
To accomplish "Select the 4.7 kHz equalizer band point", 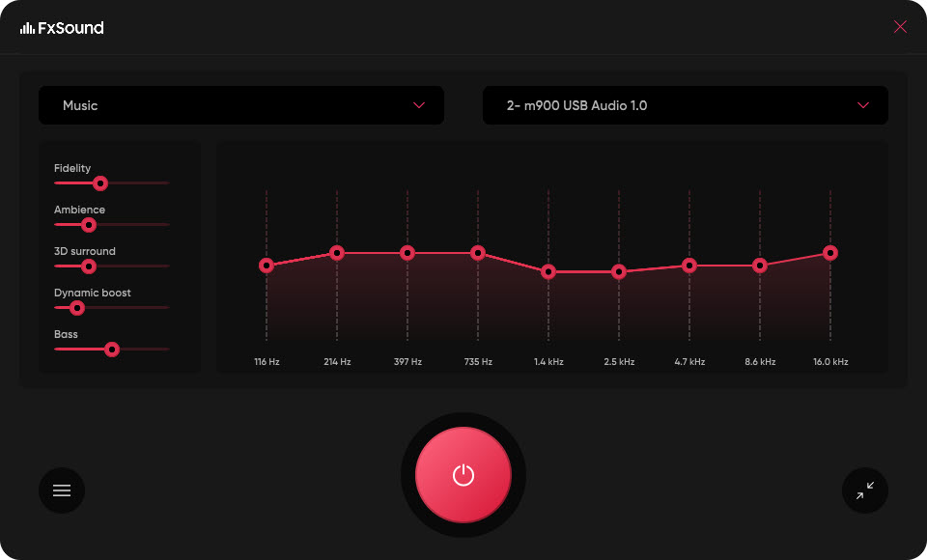I will coord(689,266).
